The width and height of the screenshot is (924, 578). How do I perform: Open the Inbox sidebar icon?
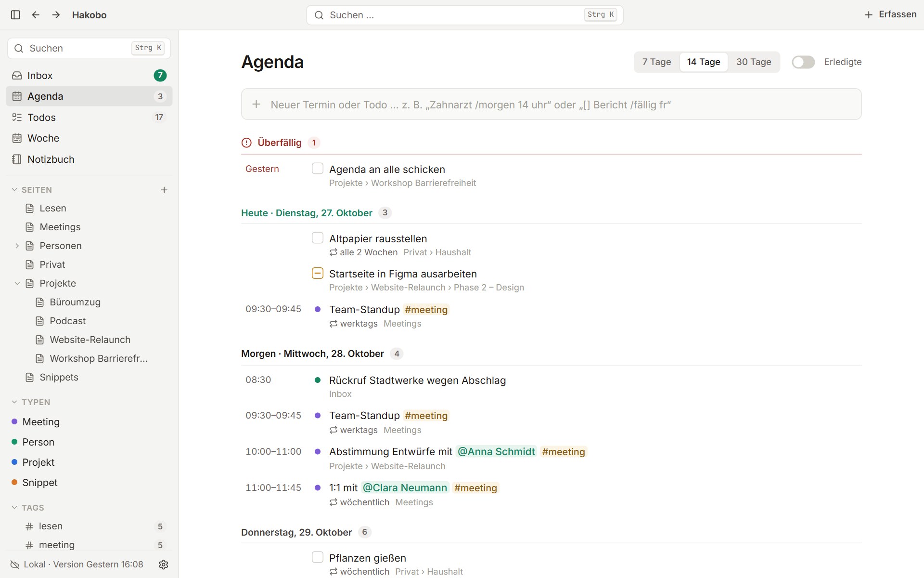(x=17, y=76)
